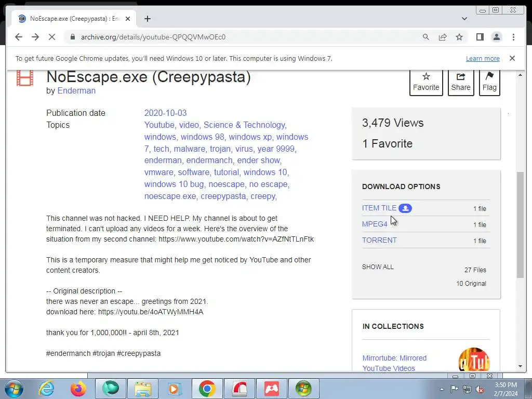Open the creepypasta topic link
The width and height of the screenshot is (532, 399).
(223, 196)
